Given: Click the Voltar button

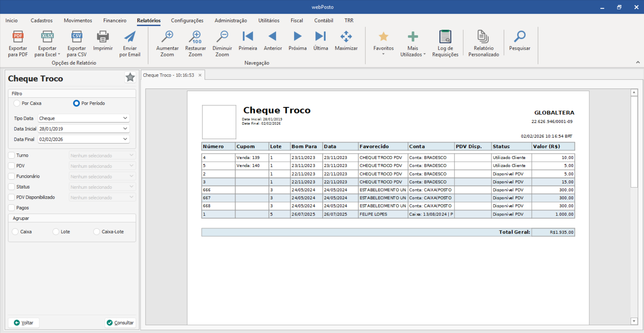Looking at the screenshot, I should pyautogui.click(x=24, y=323).
